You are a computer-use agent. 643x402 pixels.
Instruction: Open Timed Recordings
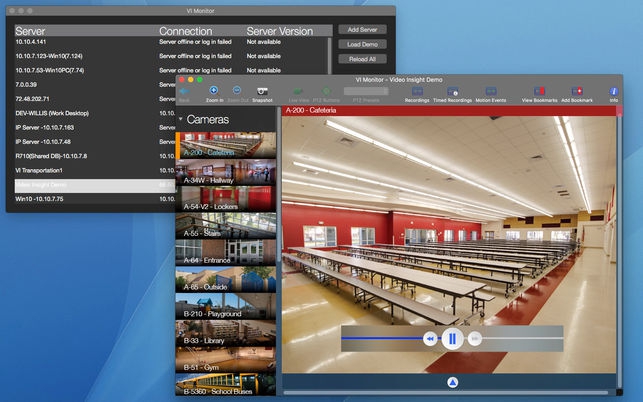point(453,93)
